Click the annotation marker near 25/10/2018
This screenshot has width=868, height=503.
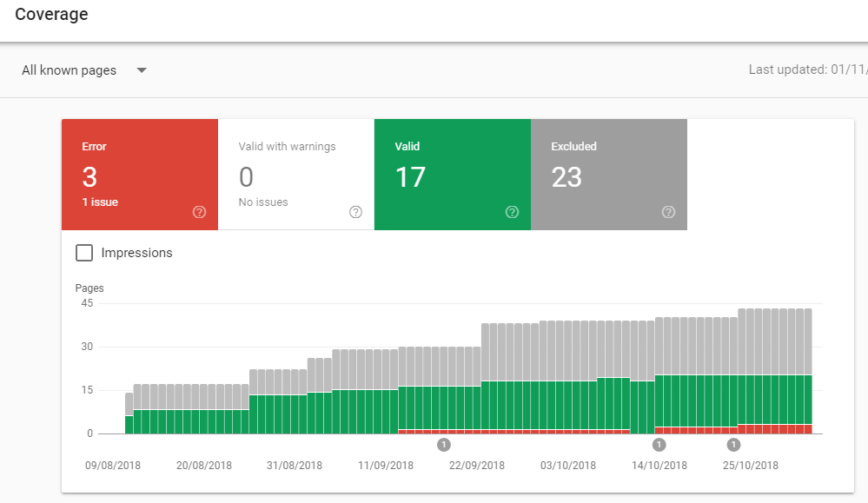(x=733, y=444)
